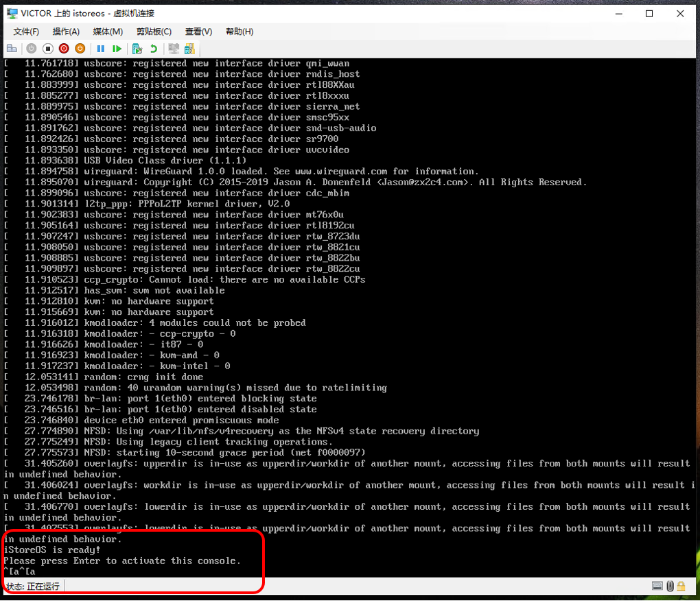Shut down the guest operating system

(63, 48)
